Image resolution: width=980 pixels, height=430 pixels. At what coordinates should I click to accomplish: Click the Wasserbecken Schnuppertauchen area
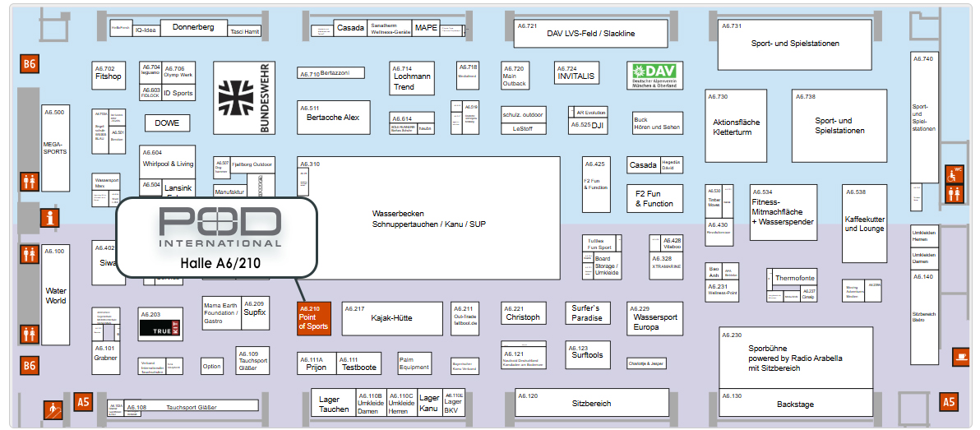[x=428, y=218]
